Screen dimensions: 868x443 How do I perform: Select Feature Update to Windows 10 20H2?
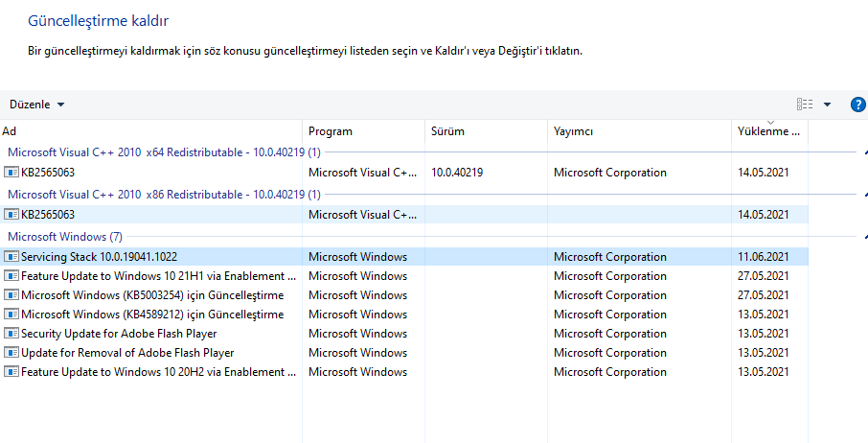159,372
